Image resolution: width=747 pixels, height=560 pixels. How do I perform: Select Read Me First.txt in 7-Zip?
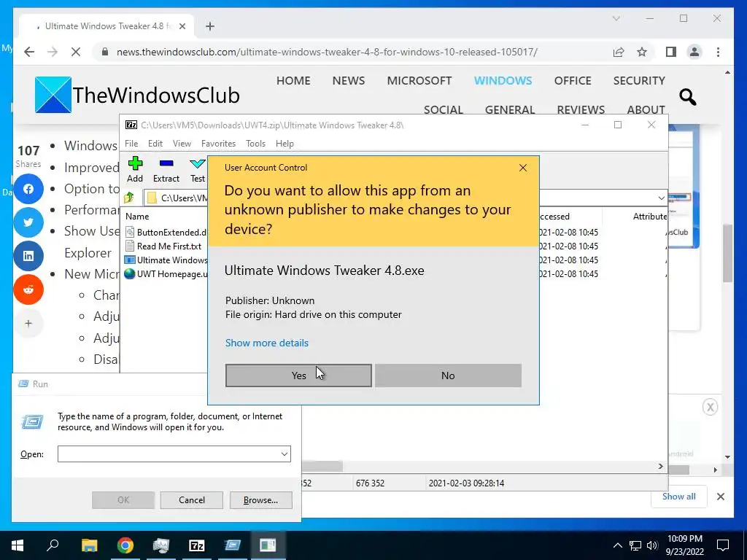[x=163, y=246]
